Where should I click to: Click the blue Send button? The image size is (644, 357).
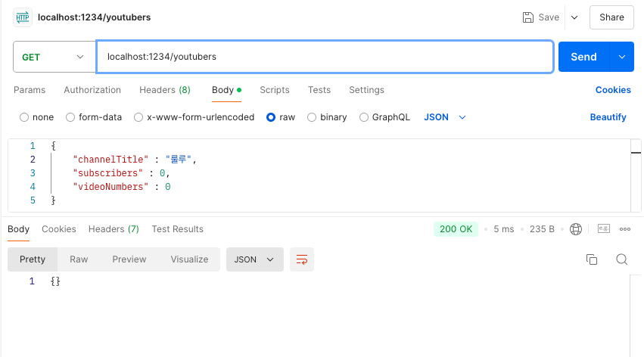(583, 57)
